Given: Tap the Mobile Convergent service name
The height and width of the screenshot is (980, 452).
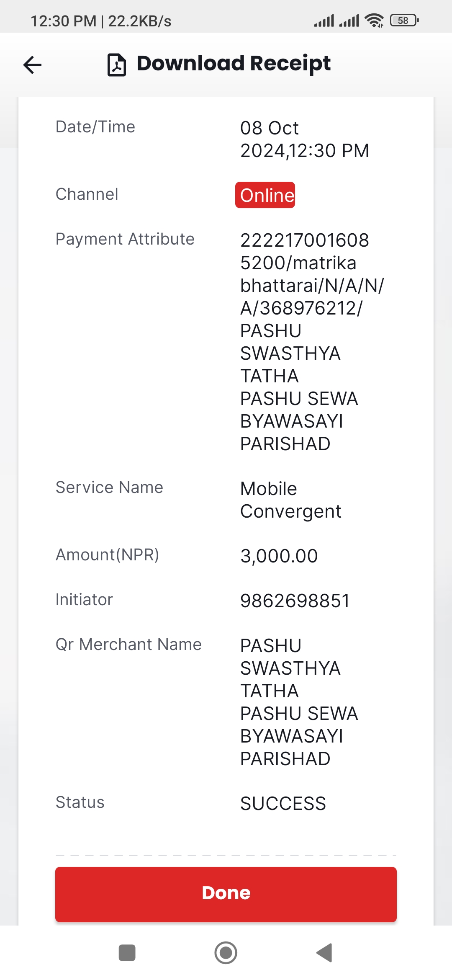Looking at the screenshot, I should coord(291,500).
